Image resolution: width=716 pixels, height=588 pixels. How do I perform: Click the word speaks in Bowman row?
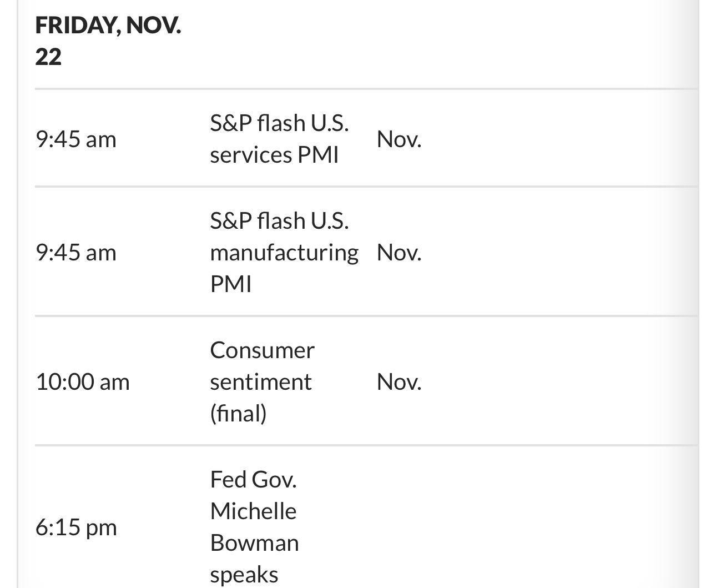coord(244,575)
